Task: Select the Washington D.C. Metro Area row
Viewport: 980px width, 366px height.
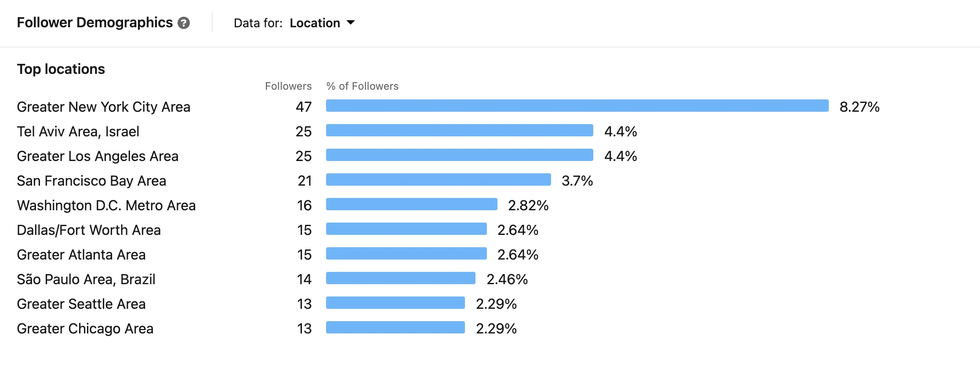Action: [x=106, y=205]
